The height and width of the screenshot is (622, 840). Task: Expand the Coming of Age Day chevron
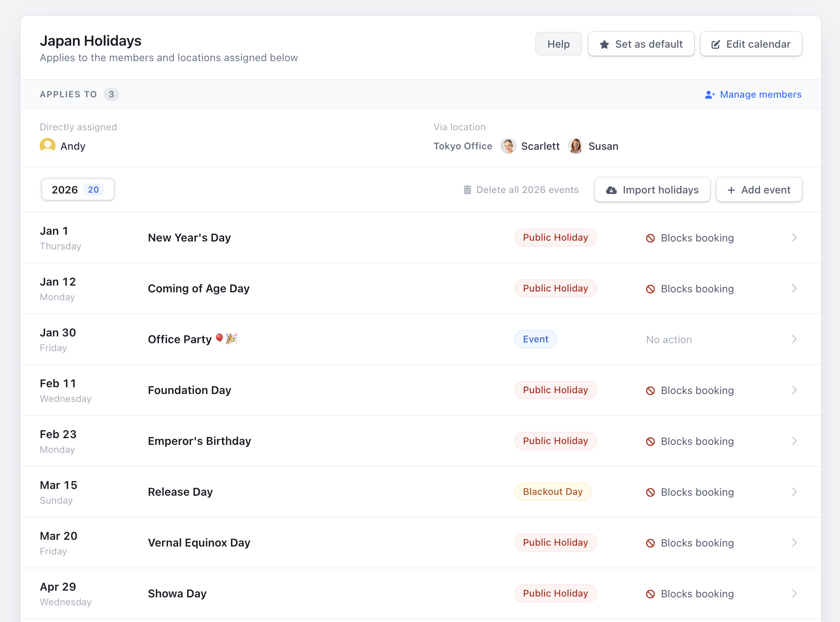pyautogui.click(x=794, y=288)
